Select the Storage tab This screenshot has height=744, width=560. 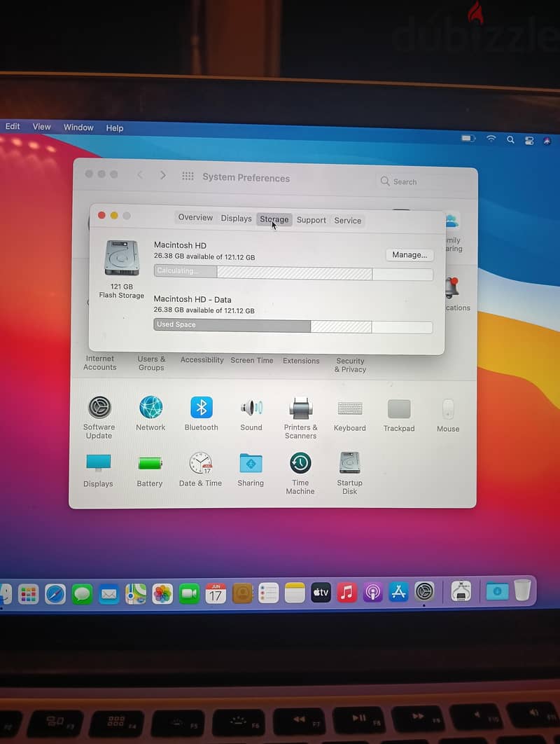274,219
